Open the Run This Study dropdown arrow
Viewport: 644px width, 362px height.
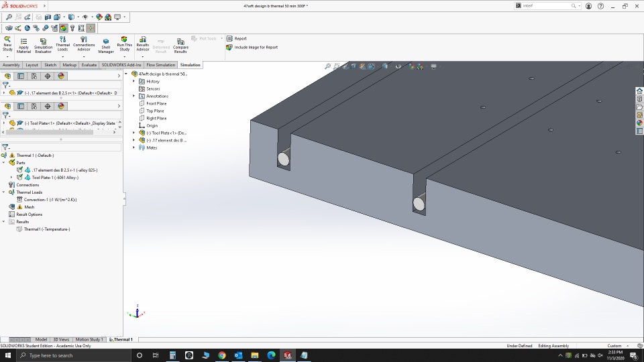tap(125, 56)
